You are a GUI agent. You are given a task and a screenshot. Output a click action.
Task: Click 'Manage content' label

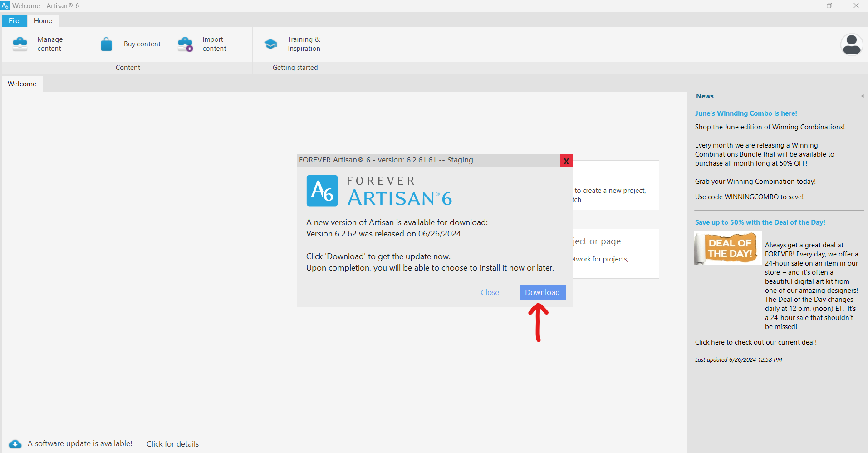pyautogui.click(x=50, y=44)
